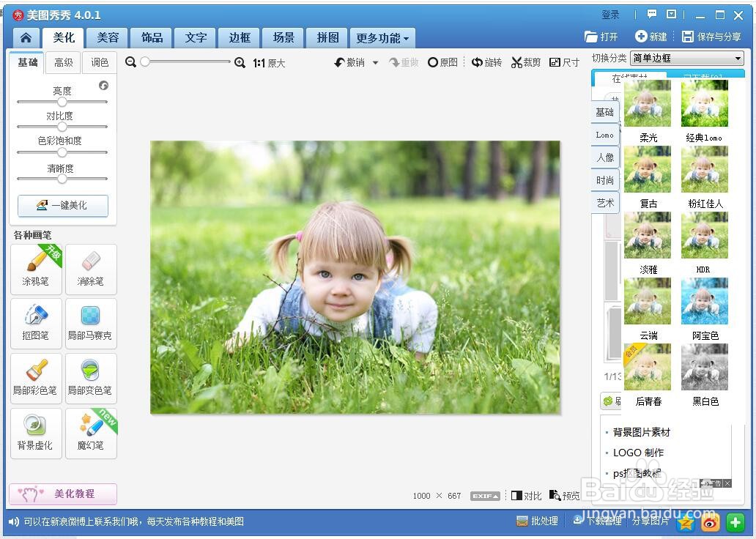Rotate the image with 旋转
The height and width of the screenshot is (539, 756).
click(486, 62)
